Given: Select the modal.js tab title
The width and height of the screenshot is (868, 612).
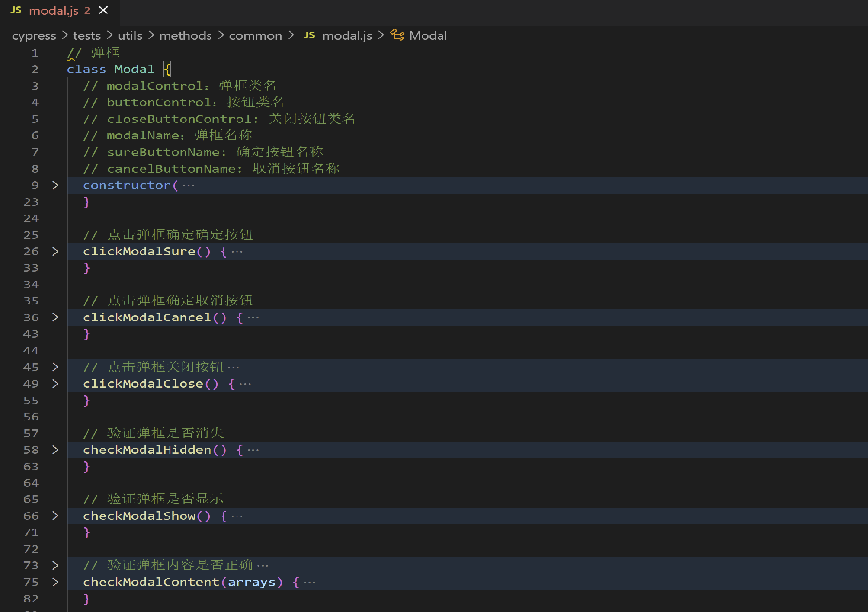Looking at the screenshot, I should point(54,10).
